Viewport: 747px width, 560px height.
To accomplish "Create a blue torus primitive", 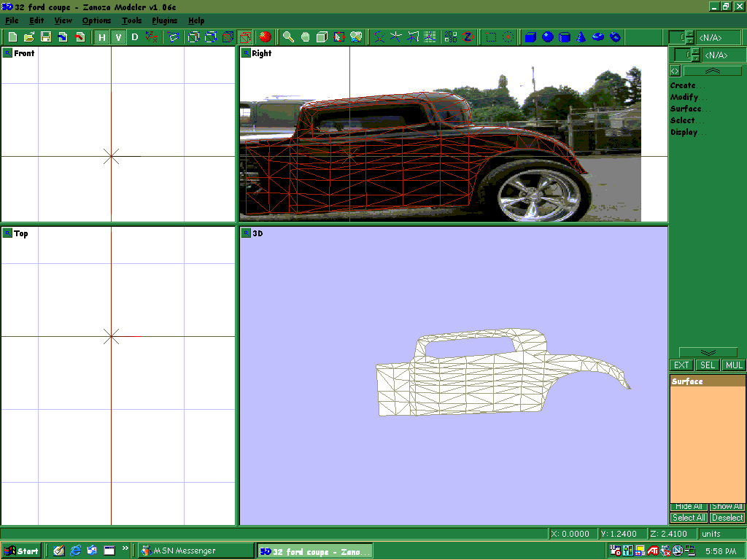I will (598, 37).
